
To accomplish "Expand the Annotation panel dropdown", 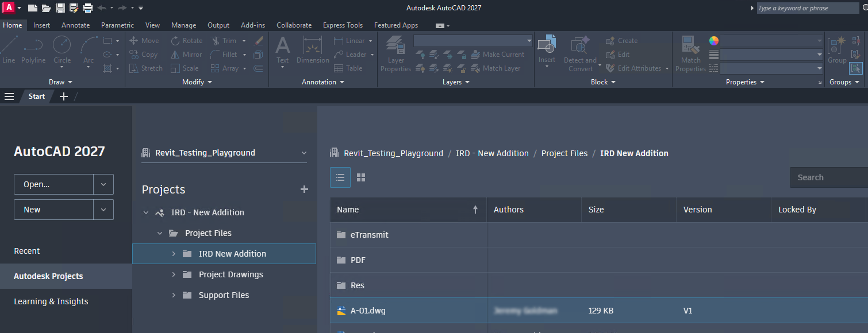I will coord(323,82).
